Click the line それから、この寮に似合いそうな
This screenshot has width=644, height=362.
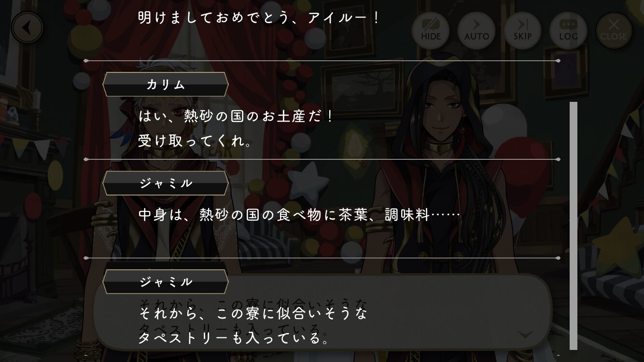tap(252, 313)
